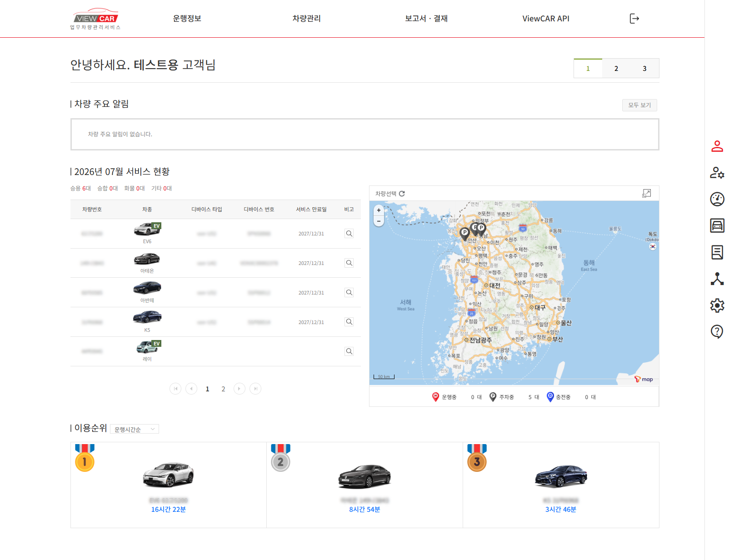Open the 운행정보 menu
729x560 pixels.
(x=187, y=19)
